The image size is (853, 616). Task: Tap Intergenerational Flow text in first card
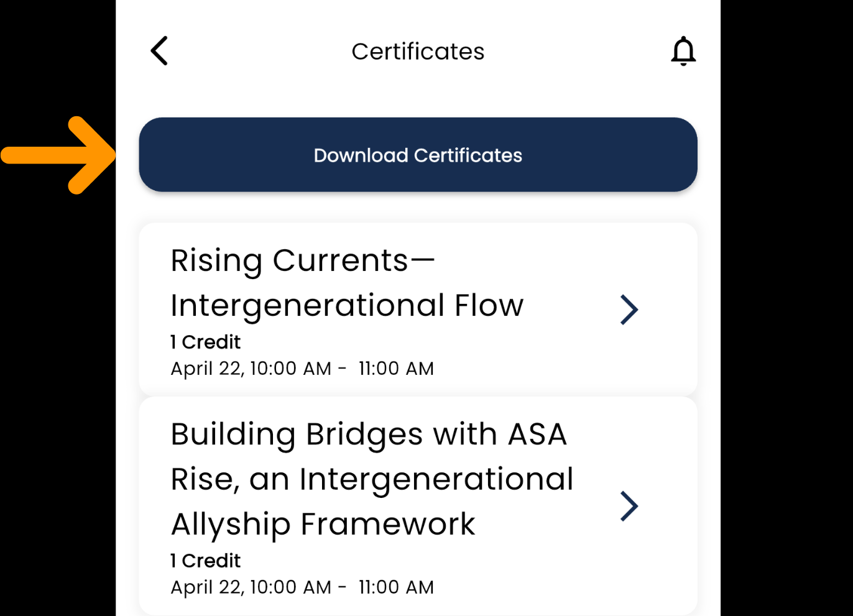347,305
